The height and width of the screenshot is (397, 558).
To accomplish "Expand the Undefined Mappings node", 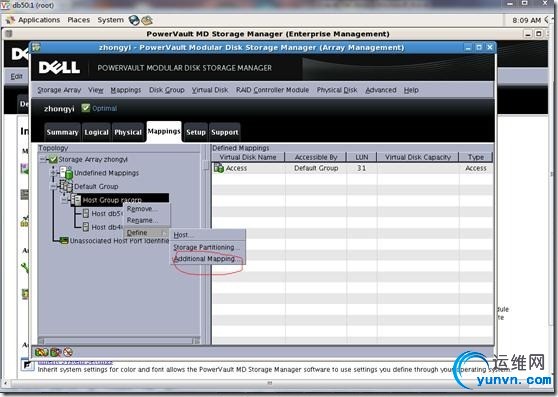I will click(x=53, y=173).
